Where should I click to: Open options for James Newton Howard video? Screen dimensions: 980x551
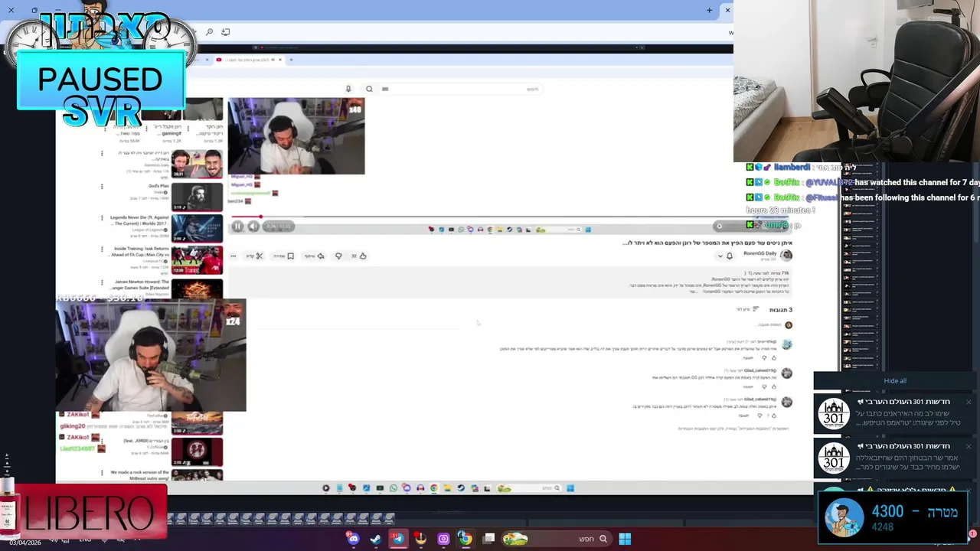click(x=102, y=282)
